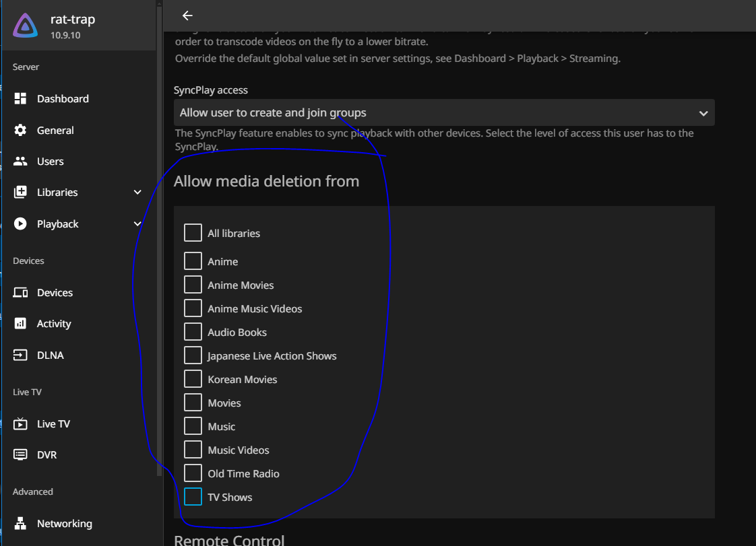The width and height of the screenshot is (756, 546).
Task: Open Dashboard via its grid icon
Action: point(20,98)
